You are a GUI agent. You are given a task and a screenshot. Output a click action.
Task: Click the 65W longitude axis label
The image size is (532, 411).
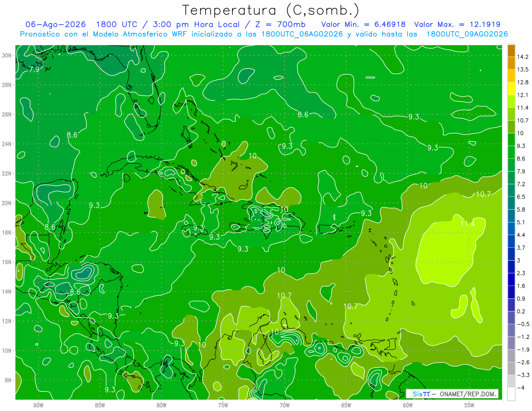[x=346, y=405]
